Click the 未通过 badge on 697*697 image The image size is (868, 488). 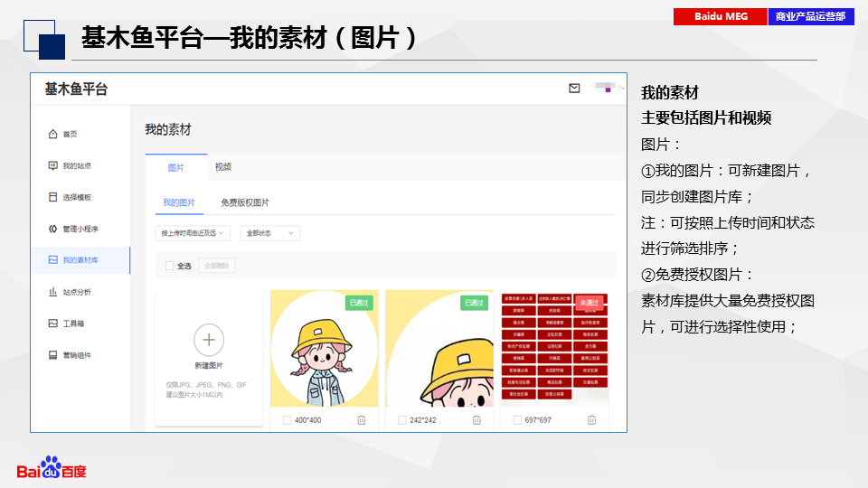(589, 303)
